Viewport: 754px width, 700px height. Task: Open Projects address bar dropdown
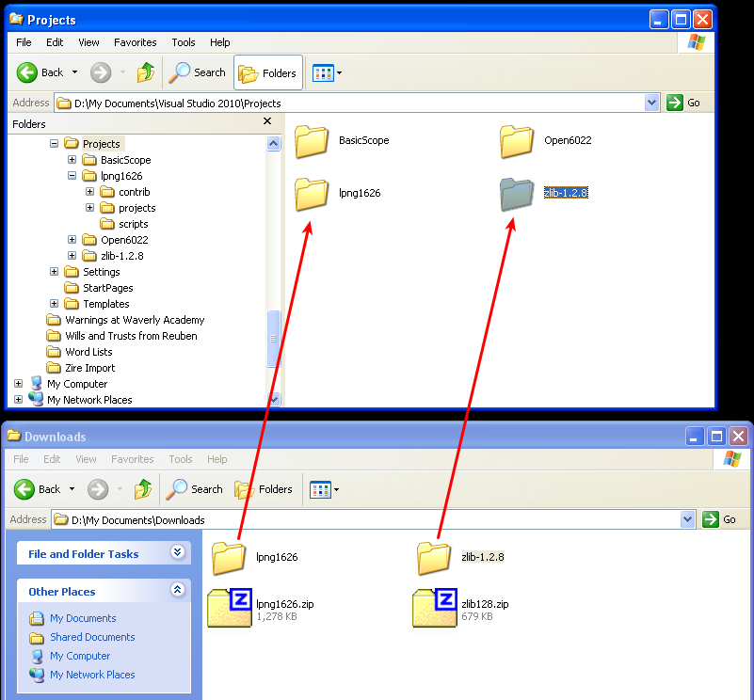pos(651,103)
